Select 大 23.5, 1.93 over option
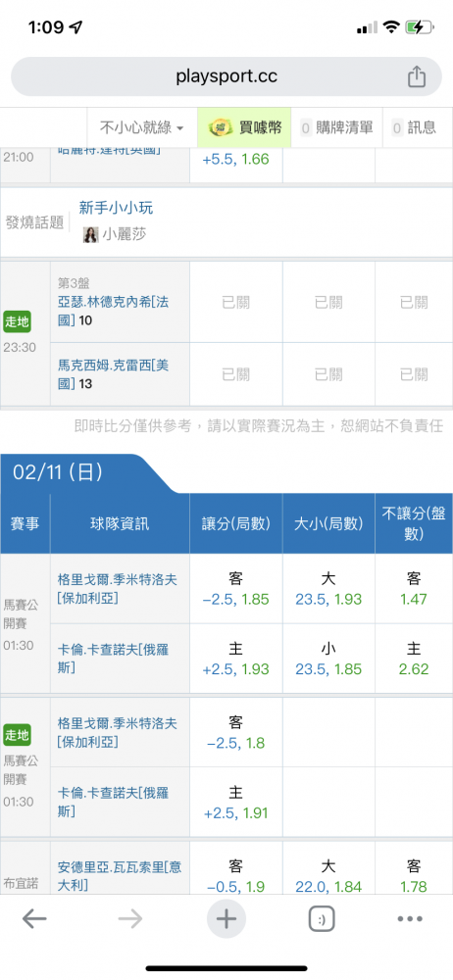 click(x=328, y=589)
